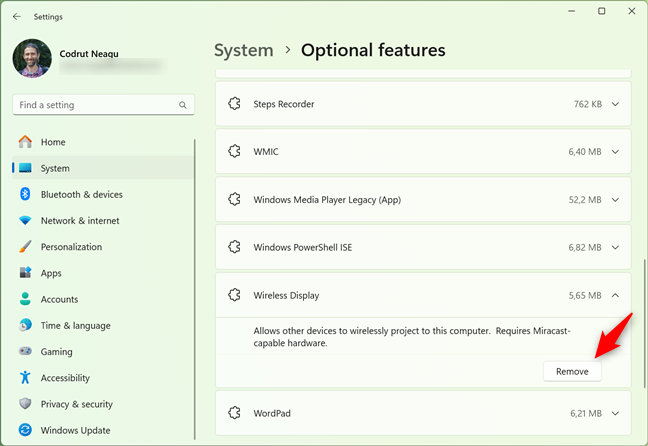Expand the Steps Recorder chevron
Screen dimensions: 648x446
(615, 104)
